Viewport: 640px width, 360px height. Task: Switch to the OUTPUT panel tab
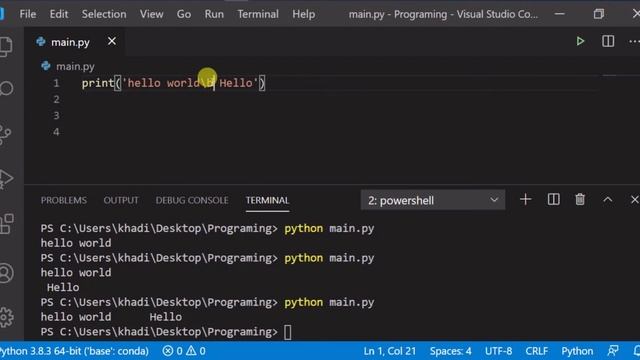click(x=121, y=200)
